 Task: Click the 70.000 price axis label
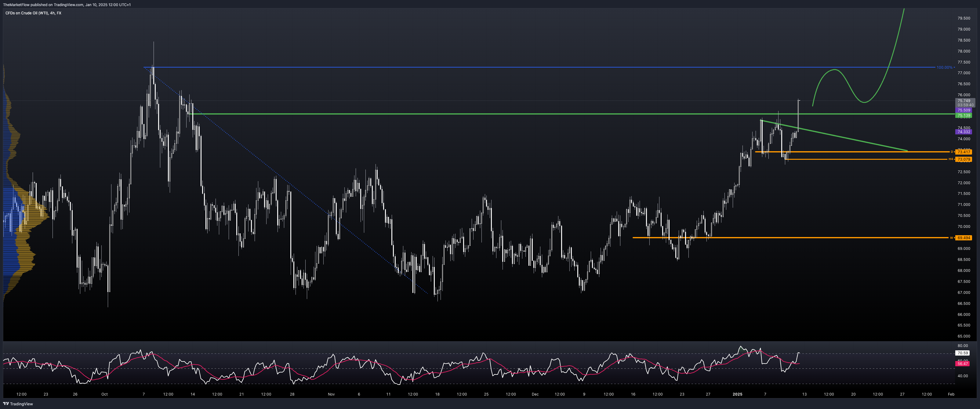tap(964, 227)
